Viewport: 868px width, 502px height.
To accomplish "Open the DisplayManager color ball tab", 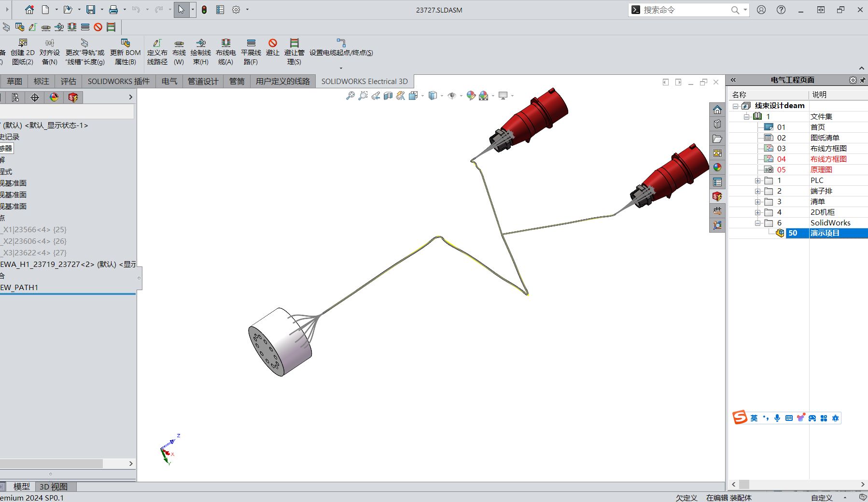I will (x=54, y=98).
